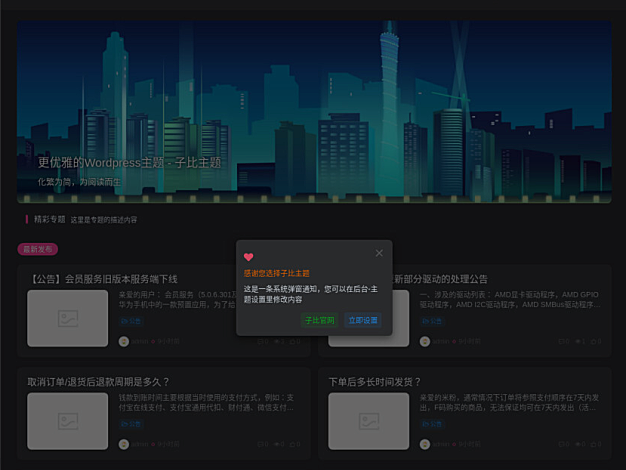Viewport: 626px width, 470px height.
Task: Click like icon on 下单后多长时间发货 post
Action: click(593, 444)
